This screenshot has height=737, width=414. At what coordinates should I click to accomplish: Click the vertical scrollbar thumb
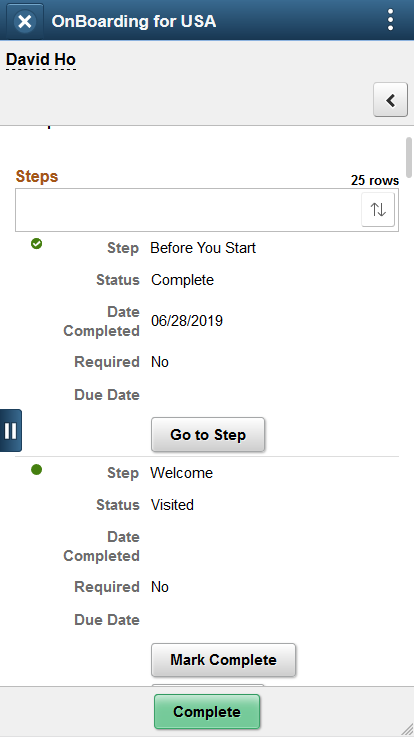click(409, 157)
